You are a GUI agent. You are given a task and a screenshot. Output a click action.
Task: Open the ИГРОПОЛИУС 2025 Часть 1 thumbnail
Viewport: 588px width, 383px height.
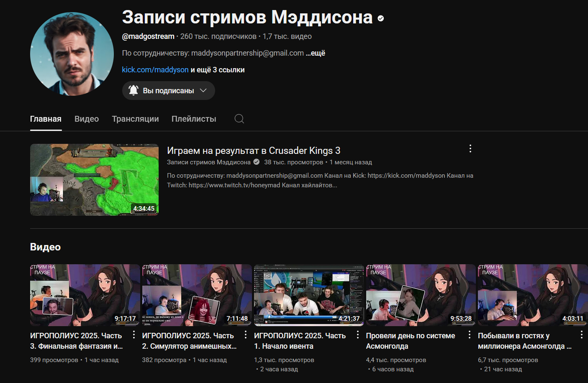pyautogui.click(x=309, y=295)
